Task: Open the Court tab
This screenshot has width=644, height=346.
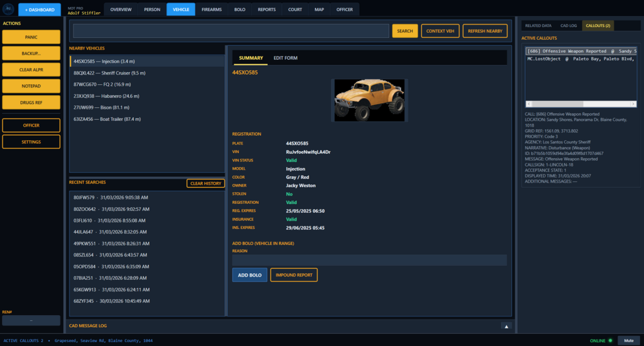Action: click(x=295, y=10)
